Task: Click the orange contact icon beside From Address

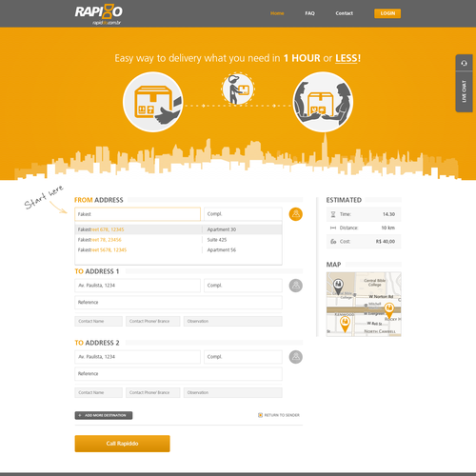Action: [x=295, y=214]
